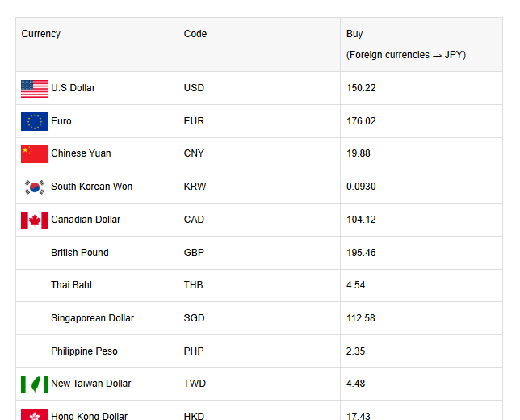
Task: Click the United States flag icon
Action: point(35,88)
